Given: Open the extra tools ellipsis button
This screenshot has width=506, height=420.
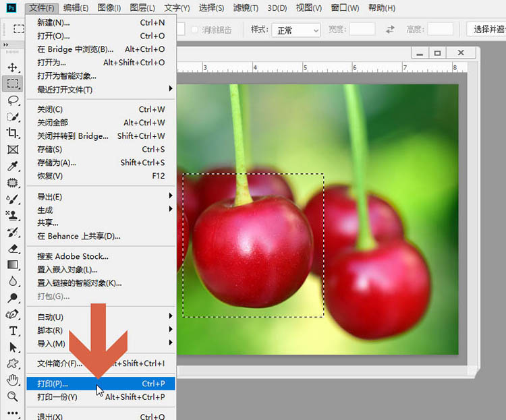Looking at the screenshot, I should [13, 413].
